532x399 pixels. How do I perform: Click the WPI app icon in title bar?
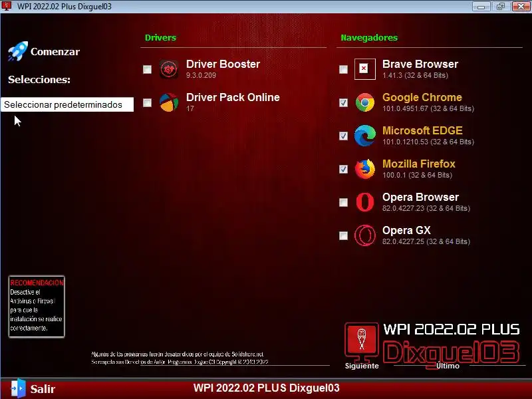tap(7, 6)
